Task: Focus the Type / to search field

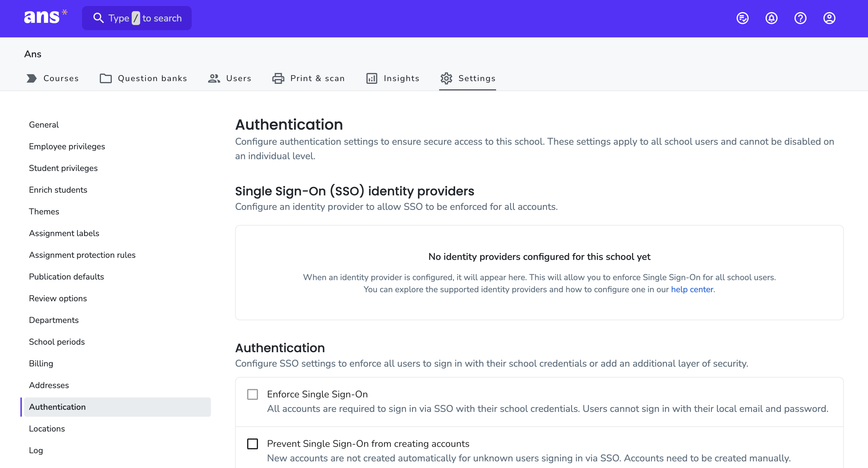Action: [x=137, y=18]
